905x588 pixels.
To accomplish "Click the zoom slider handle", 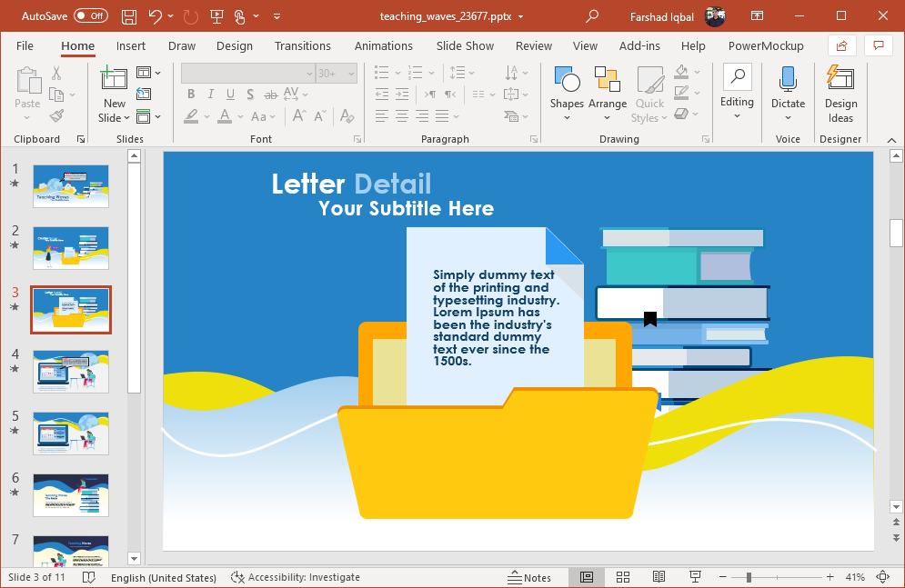I will pos(749,577).
